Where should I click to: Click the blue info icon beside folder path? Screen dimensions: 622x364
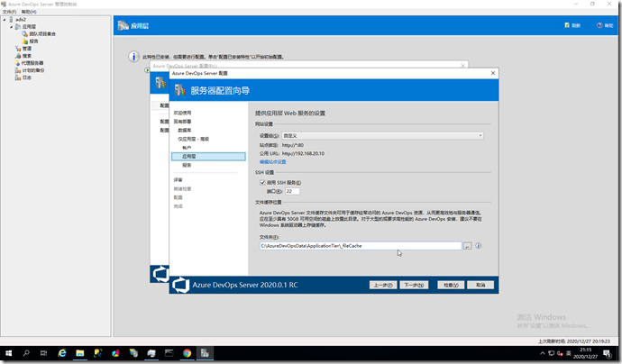pyautogui.click(x=479, y=246)
